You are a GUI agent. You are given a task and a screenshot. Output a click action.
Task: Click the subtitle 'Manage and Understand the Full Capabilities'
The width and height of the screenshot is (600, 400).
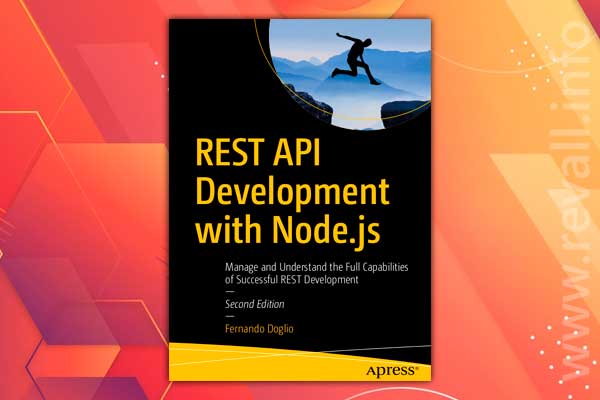[x=316, y=267]
